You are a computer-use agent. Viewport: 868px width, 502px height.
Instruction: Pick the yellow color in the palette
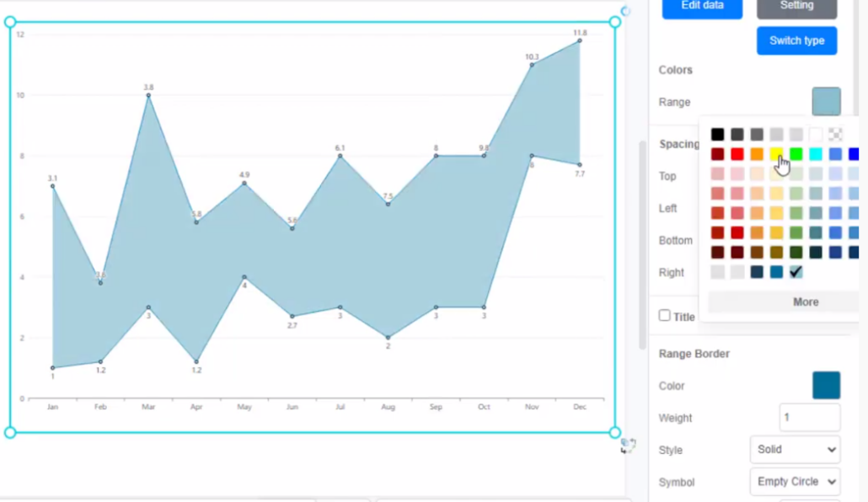coord(776,154)
